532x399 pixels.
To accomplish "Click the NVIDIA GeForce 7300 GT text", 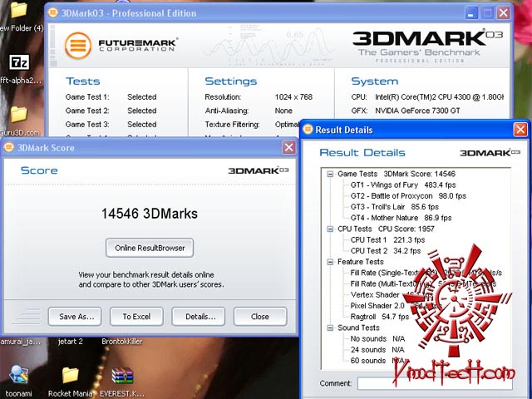I will 417,111.
